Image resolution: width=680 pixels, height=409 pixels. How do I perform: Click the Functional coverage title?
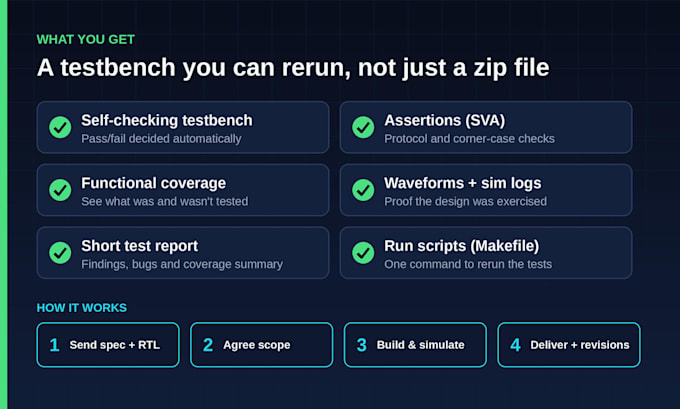point(154,183)
